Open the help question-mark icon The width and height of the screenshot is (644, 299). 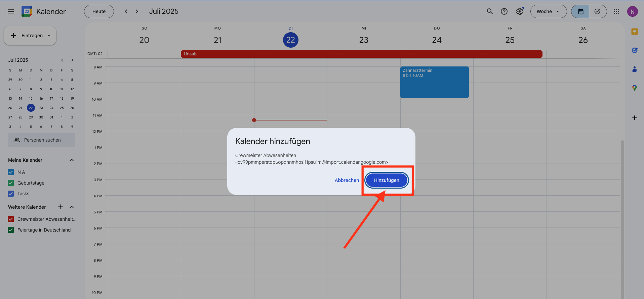(x=504, y=11)
